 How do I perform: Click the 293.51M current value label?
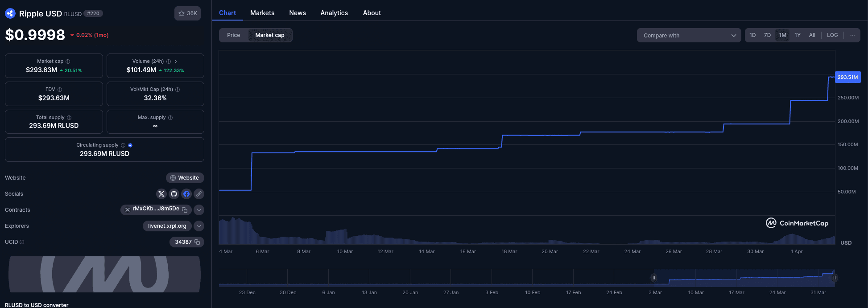(x=847, y=77)
